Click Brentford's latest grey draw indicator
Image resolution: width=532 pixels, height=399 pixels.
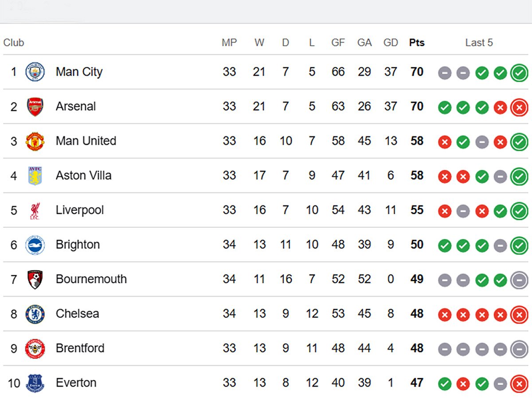519,348
